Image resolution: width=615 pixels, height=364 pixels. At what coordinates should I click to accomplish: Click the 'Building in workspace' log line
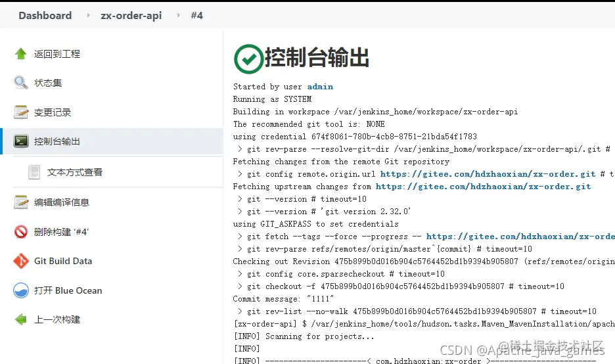click(375, 112)
